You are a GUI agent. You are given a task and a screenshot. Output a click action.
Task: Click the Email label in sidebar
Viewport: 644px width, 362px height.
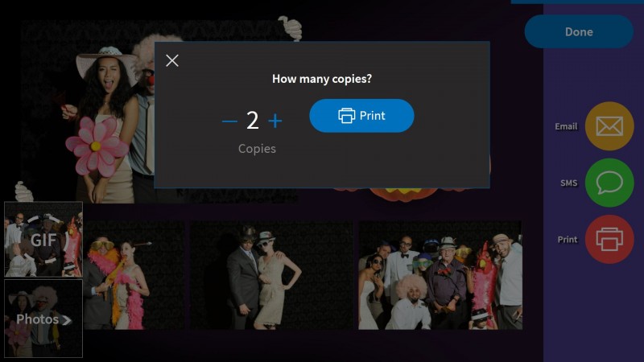pyautogui.click(x=566, y=126)
